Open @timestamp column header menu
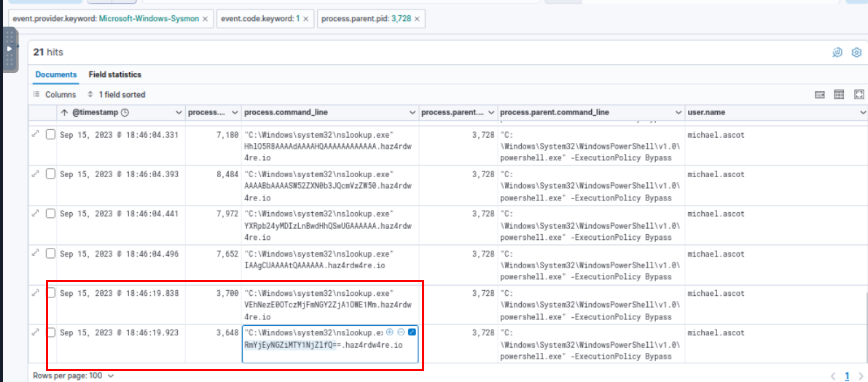The height and width of the screenshot is (382, 868). (179, 113)
